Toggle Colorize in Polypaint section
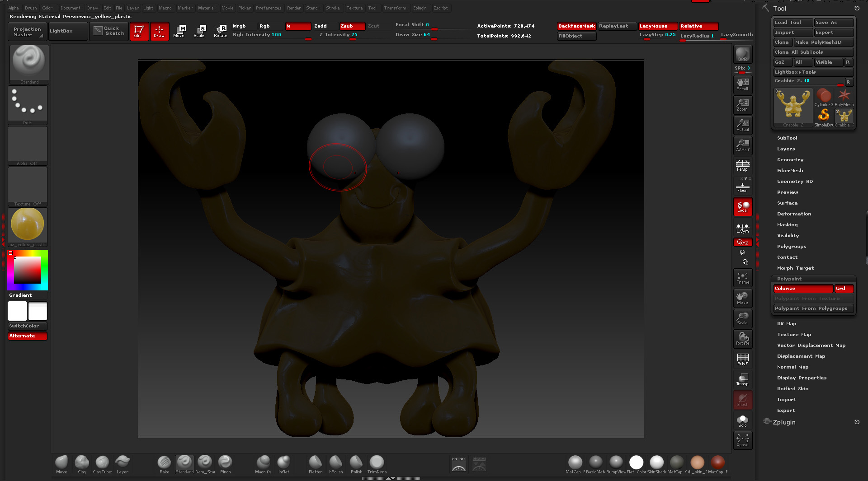Viewport: 868px width, 481px height. tap(803, 289)
